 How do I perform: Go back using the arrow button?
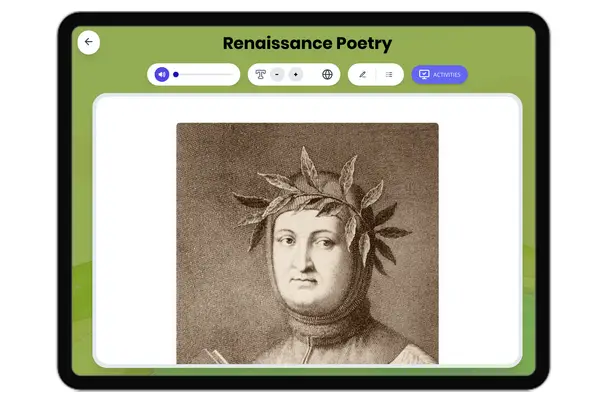[89, 42]
